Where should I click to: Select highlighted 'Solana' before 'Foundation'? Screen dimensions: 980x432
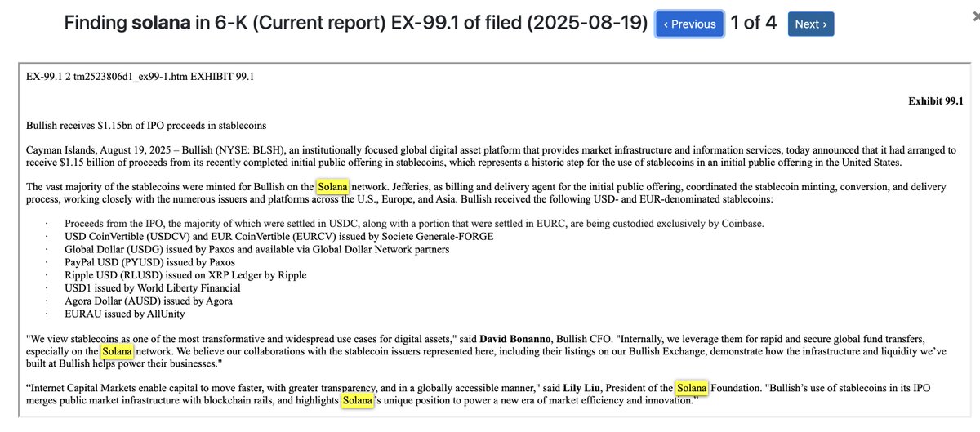point(692,387)
